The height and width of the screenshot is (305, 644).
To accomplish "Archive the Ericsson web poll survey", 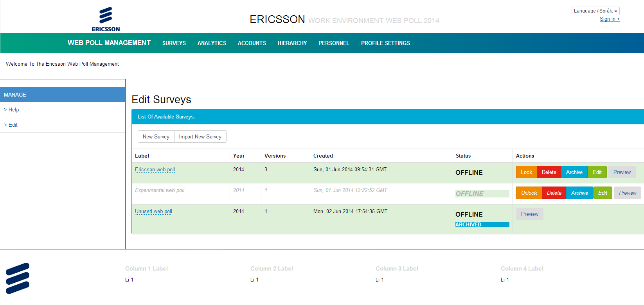I will tap(574, 172).
